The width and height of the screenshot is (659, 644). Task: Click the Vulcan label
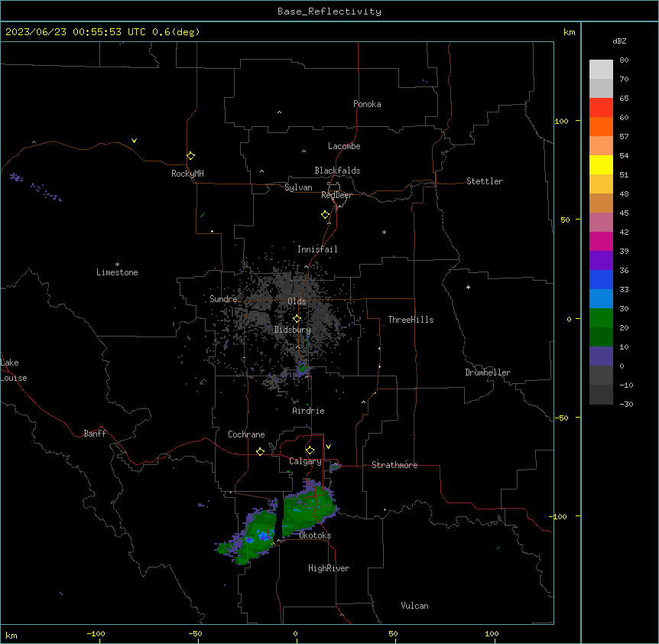coord(415,606)
